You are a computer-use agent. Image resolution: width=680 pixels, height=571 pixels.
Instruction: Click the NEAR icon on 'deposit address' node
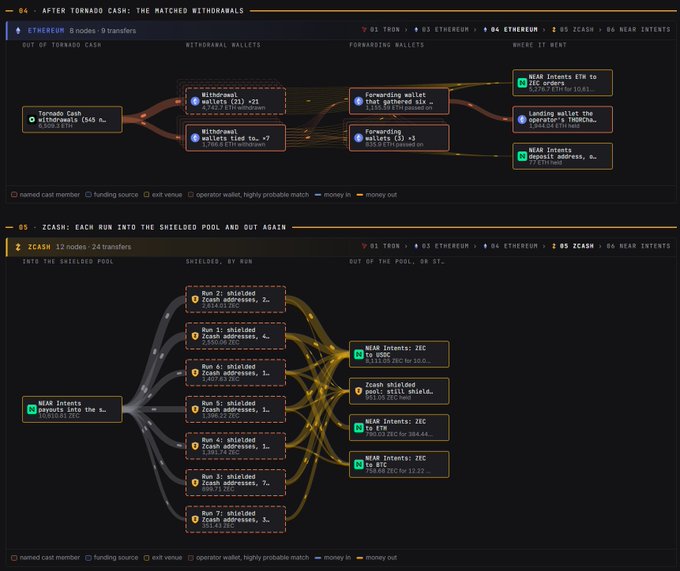(522, 156)
